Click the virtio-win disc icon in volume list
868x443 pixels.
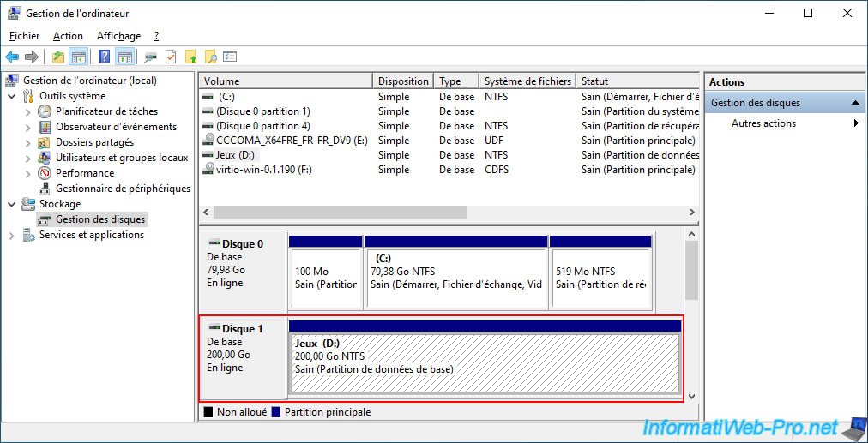pyautogui.click(x=208, y=170)
